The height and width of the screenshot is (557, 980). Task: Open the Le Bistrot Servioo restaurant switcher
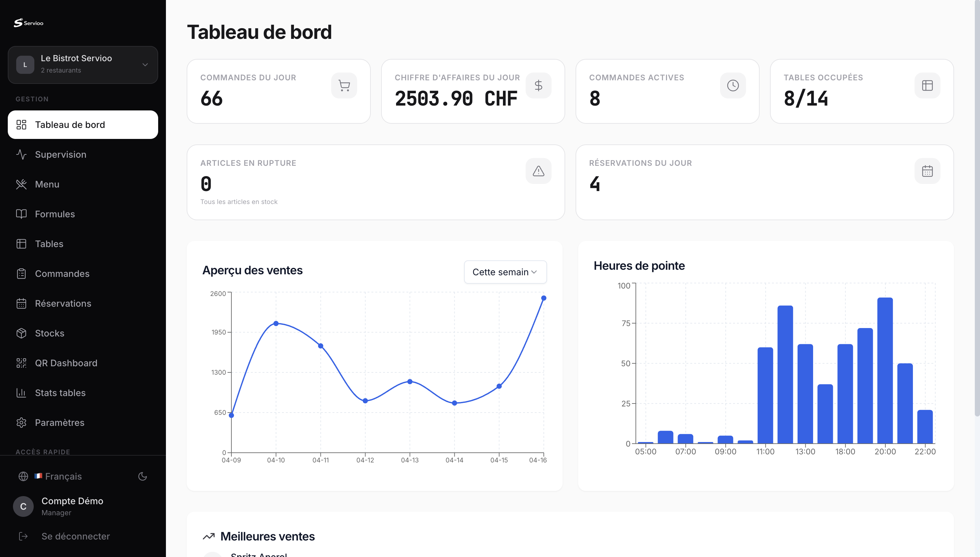pyautogui.click(x=83, y=65)
